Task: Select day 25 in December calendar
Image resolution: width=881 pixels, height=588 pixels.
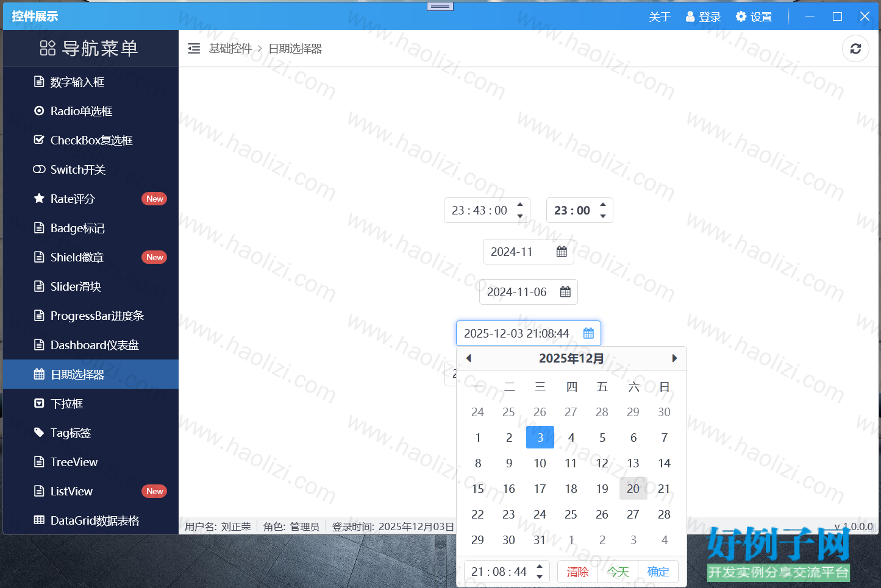Action: [571, 514]
